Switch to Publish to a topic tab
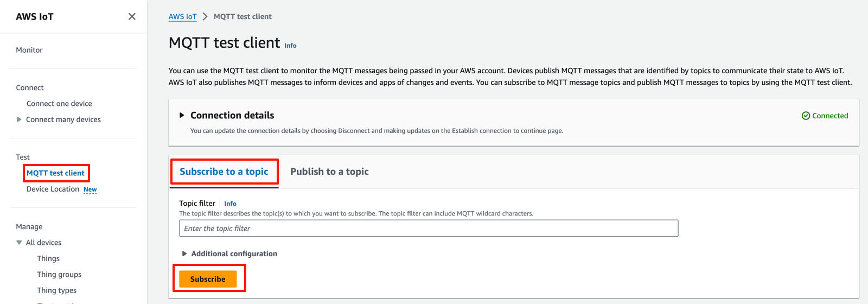Screen dimensions: 868x304 (x=329, y=172)
